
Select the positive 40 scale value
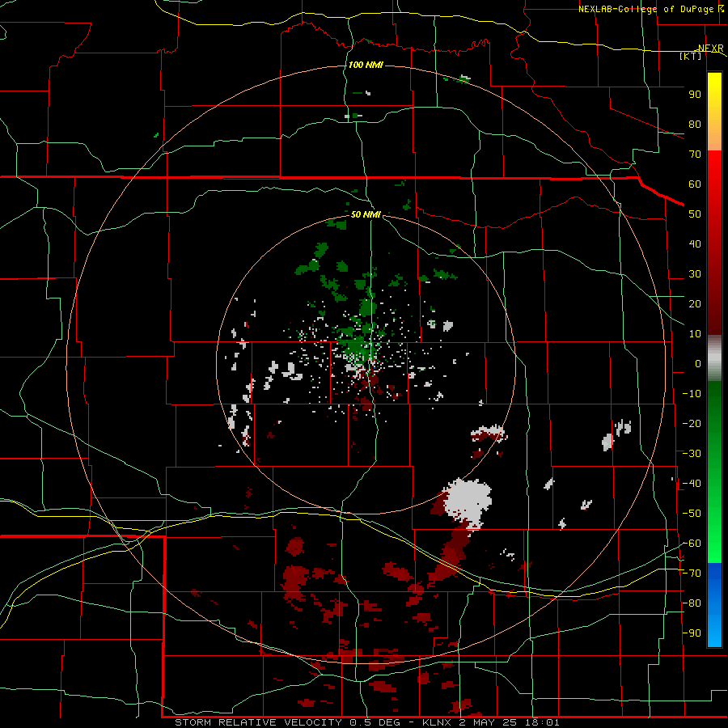695,243
